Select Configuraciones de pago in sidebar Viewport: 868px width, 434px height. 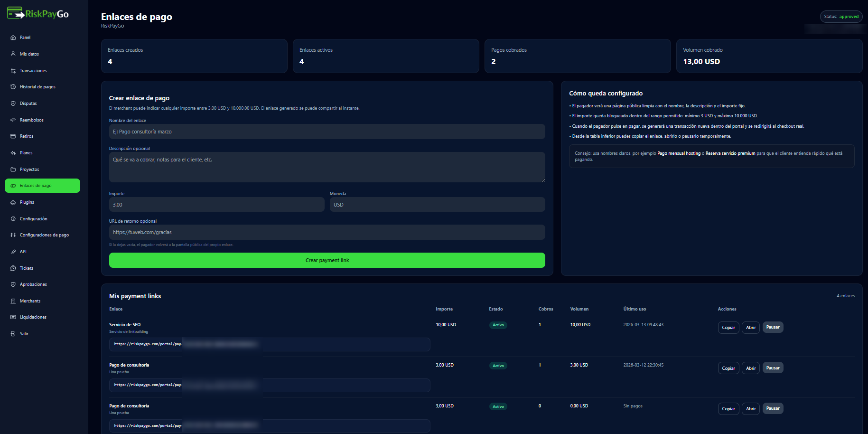44,235
